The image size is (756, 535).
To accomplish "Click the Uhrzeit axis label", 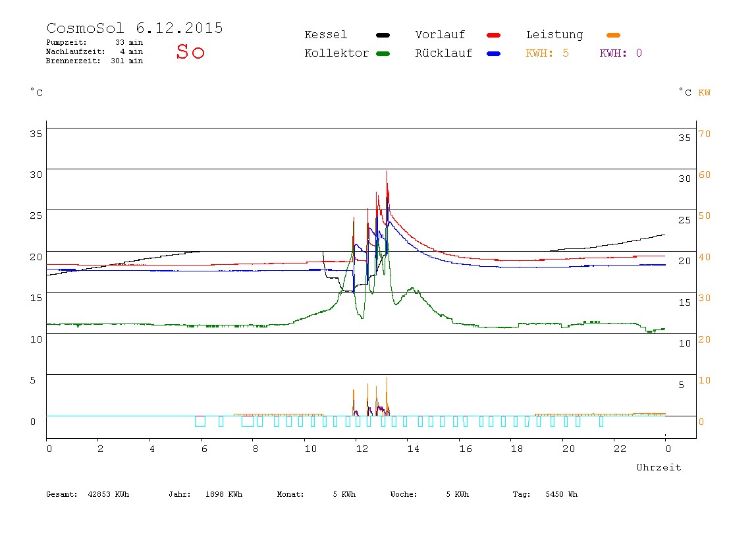I will (659, 467).
